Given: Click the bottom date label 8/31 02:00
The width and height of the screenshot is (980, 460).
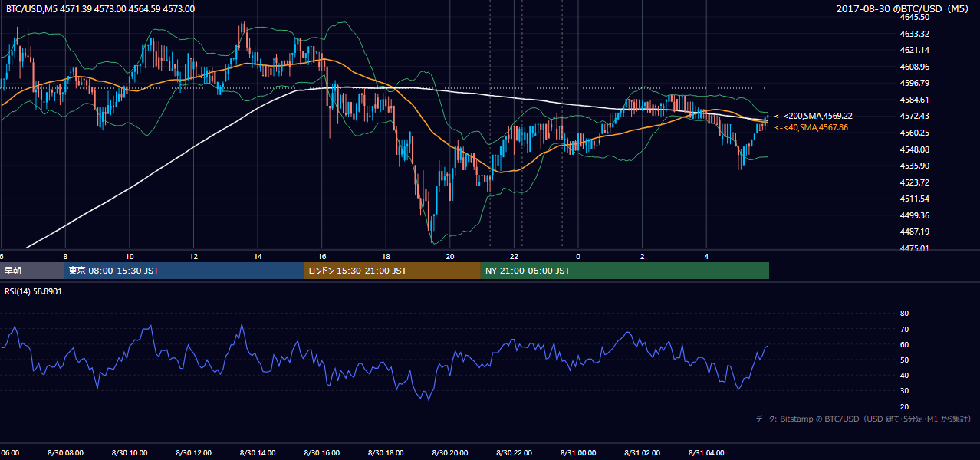Looking at the screenshot, I should point(643,453).
